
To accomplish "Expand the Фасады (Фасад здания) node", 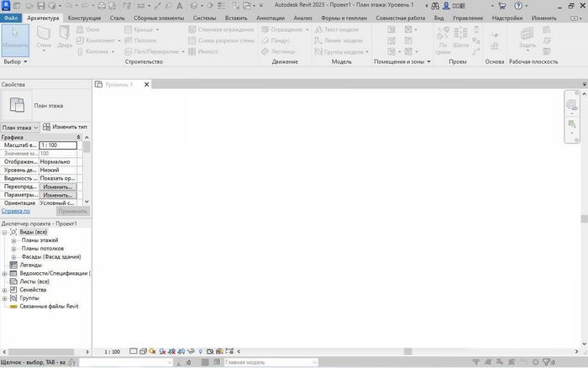I will pos(13,257).
